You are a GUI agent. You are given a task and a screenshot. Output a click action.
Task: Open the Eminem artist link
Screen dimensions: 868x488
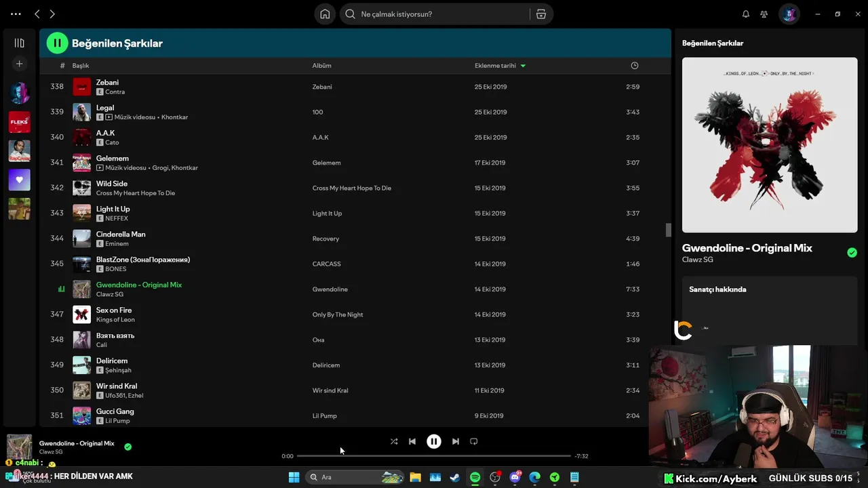click(x=117, y=244)
